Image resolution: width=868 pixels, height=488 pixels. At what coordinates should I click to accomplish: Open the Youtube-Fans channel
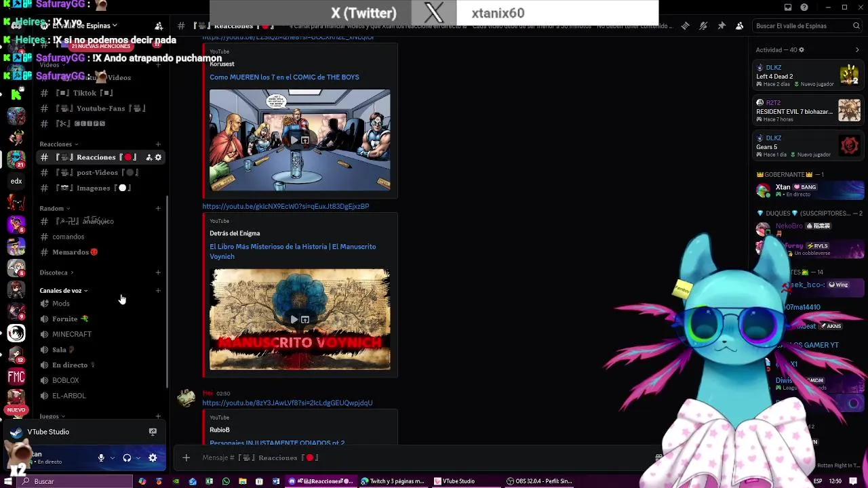(x=100, y=108)
